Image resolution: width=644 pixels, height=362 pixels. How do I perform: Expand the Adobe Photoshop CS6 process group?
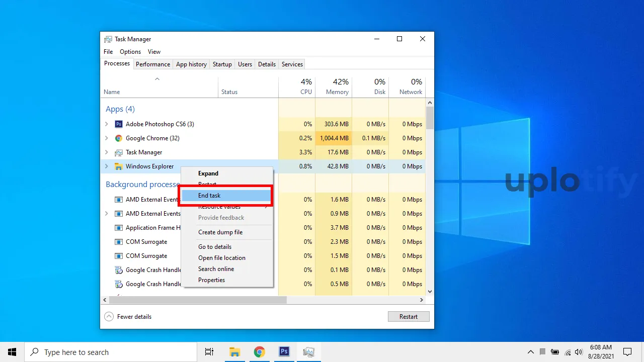coord(106,124)
